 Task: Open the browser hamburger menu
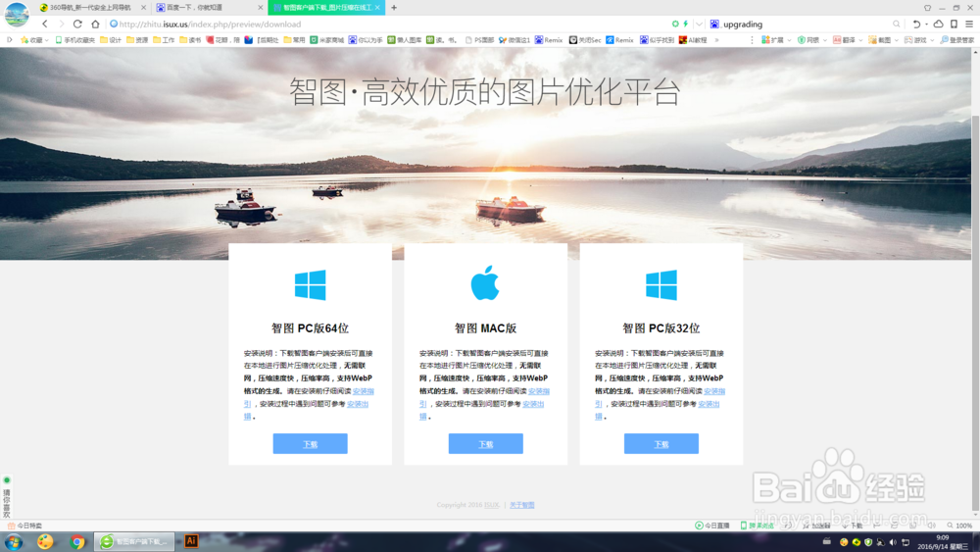969,24
